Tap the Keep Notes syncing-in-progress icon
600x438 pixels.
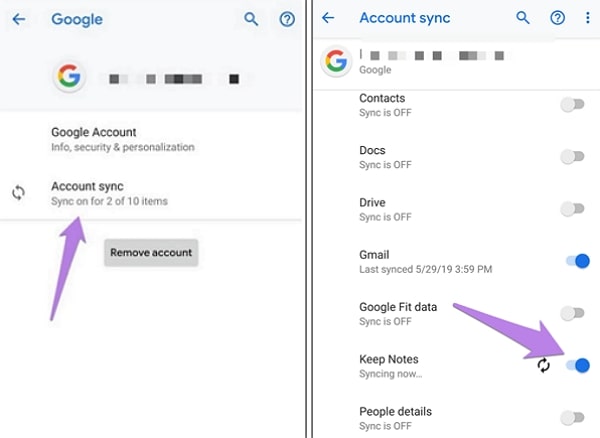543,365
